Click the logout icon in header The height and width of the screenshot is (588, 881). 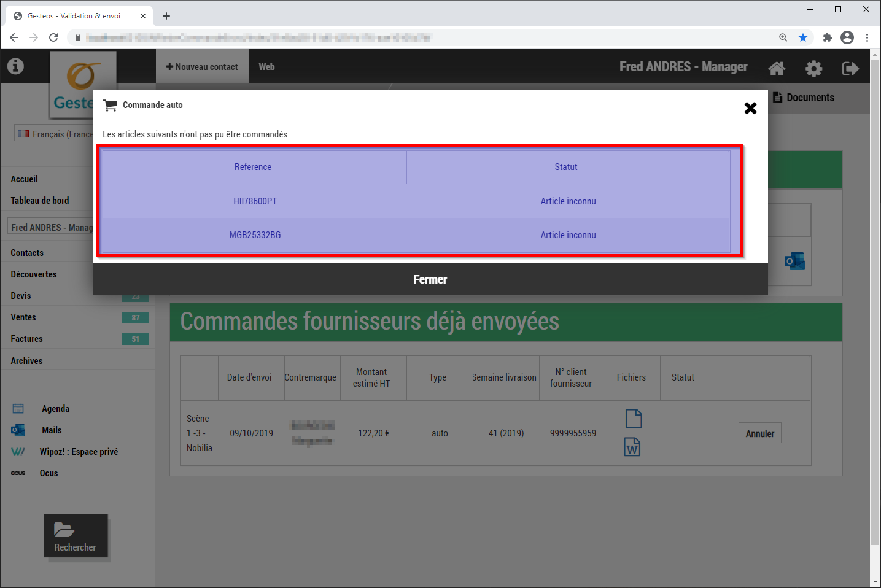[x=850, y=68]
